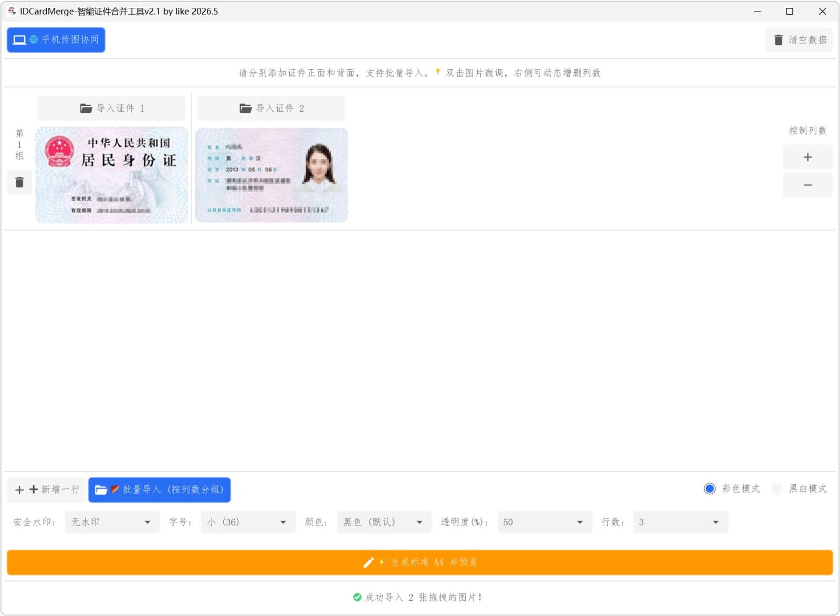Click the folder icon in 导入证件 1

86,108
